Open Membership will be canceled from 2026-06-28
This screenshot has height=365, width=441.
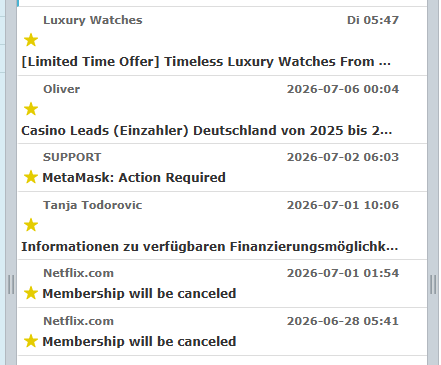coord(139,341)
